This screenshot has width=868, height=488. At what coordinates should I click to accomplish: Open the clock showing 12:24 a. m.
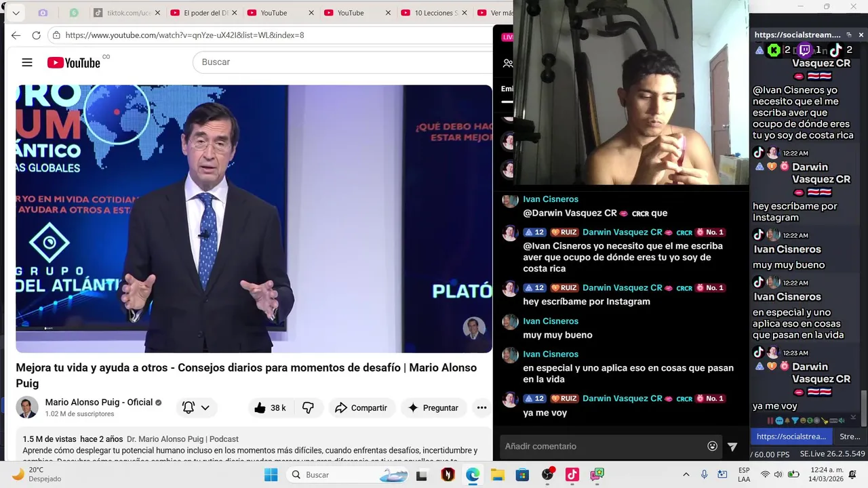[825, 474]
